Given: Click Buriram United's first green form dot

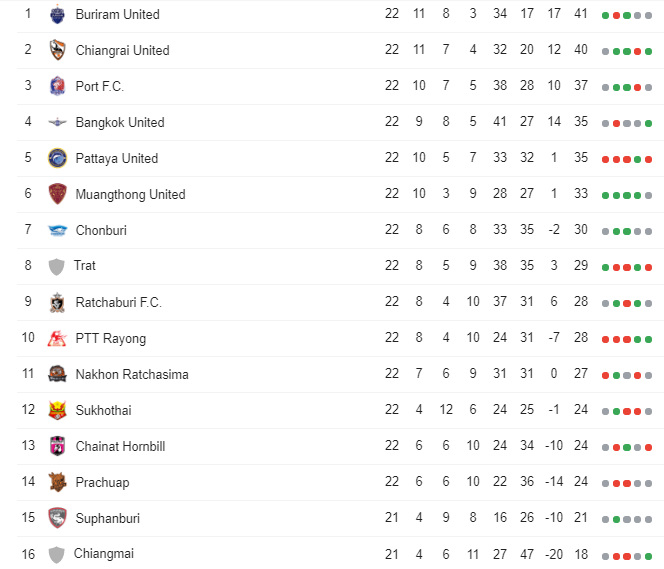Looking at the screenshot, I should (x=606, y=16).
